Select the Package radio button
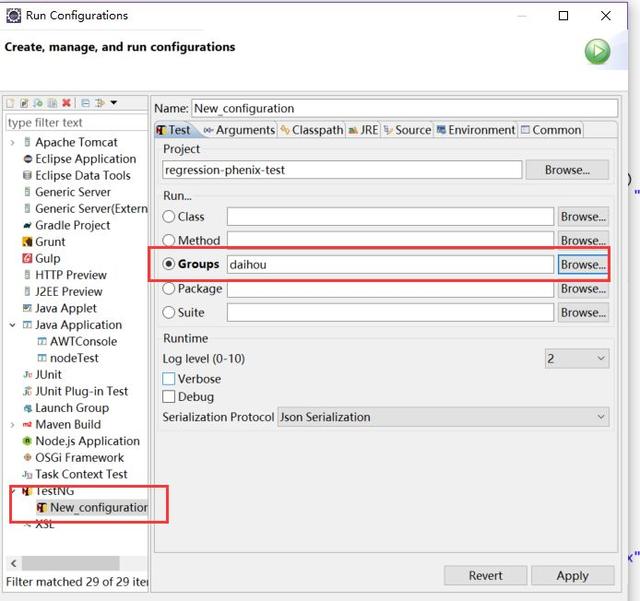 (169, 289)
